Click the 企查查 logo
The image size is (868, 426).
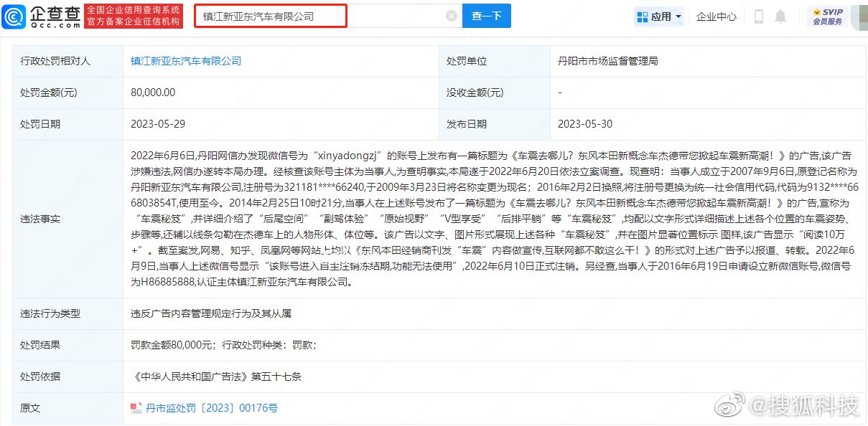(x=41, y=16)
